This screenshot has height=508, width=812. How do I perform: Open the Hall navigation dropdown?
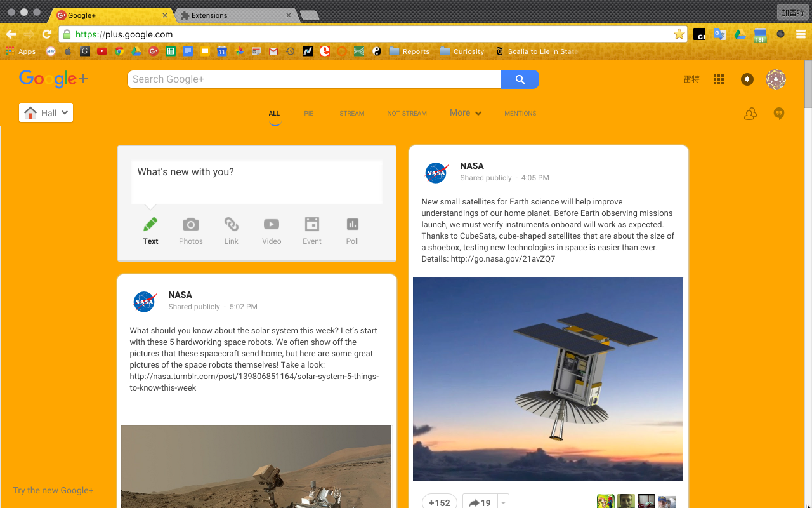coord(46,112)
